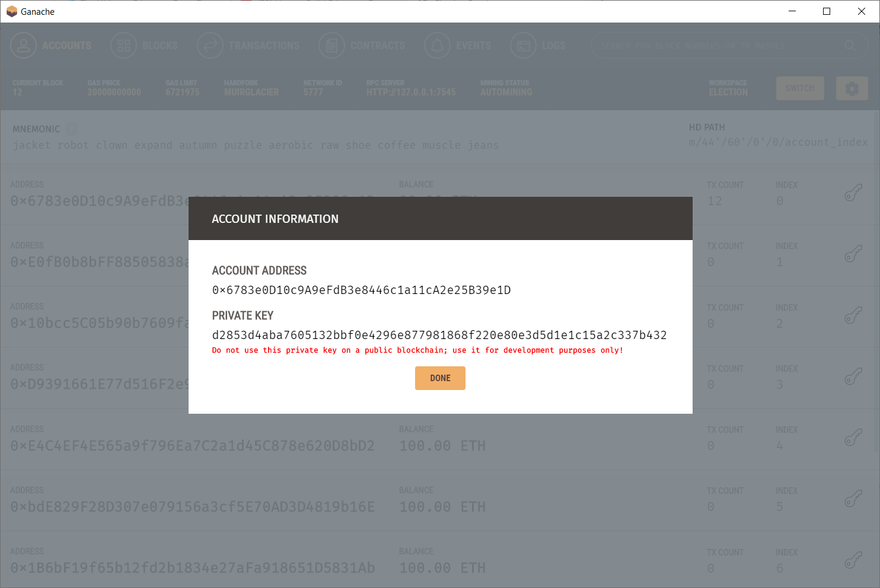This screenshot has width=880, height=588.
Task: Show key for account index 0
Action: pyautogui.click(x=853, y=193)
